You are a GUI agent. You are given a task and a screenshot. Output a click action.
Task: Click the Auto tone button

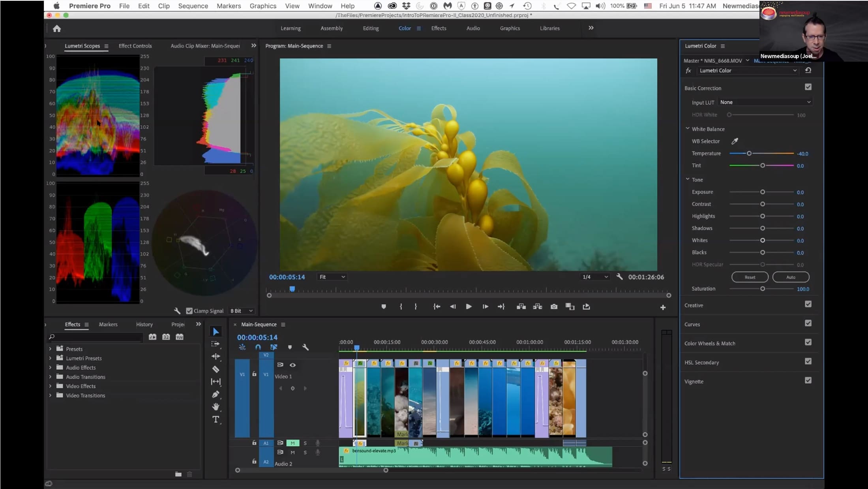pos(791,277)
